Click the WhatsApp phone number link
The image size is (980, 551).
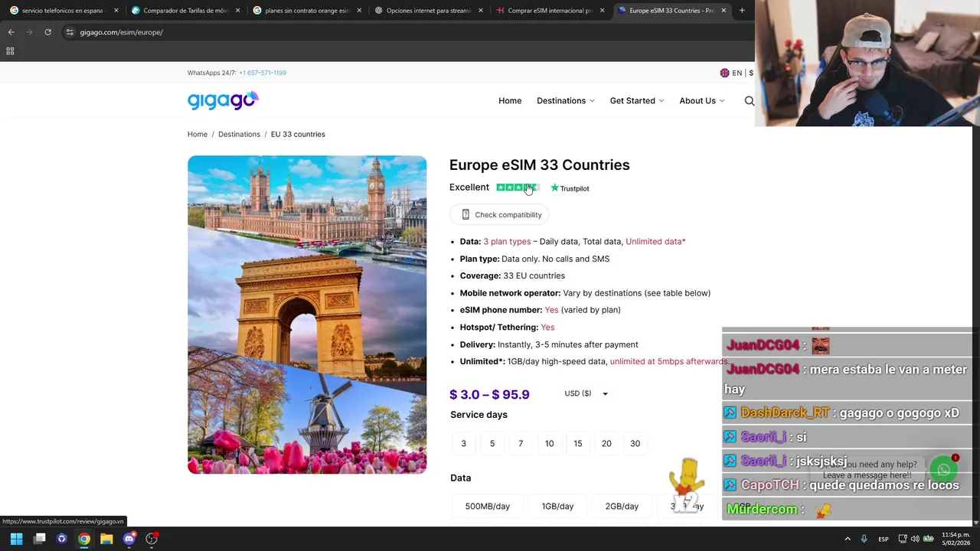click(263, 73)
